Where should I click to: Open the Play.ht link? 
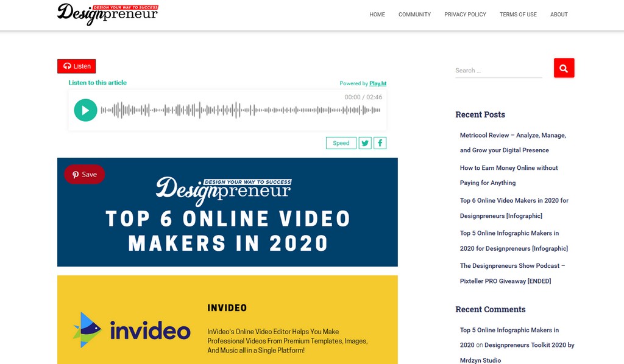(378, 83)
